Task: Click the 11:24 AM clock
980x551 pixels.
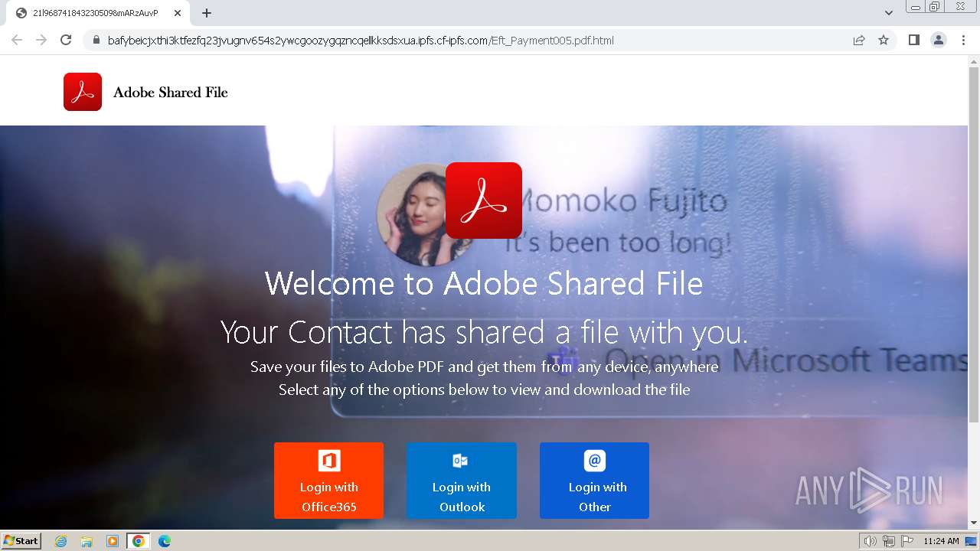Action: point(941,541)
